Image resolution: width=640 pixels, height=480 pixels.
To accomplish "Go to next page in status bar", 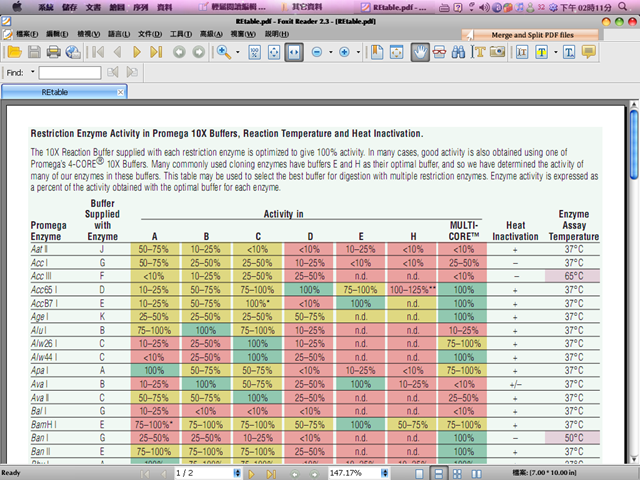I will pyautogui.click(x=251, y=473).
